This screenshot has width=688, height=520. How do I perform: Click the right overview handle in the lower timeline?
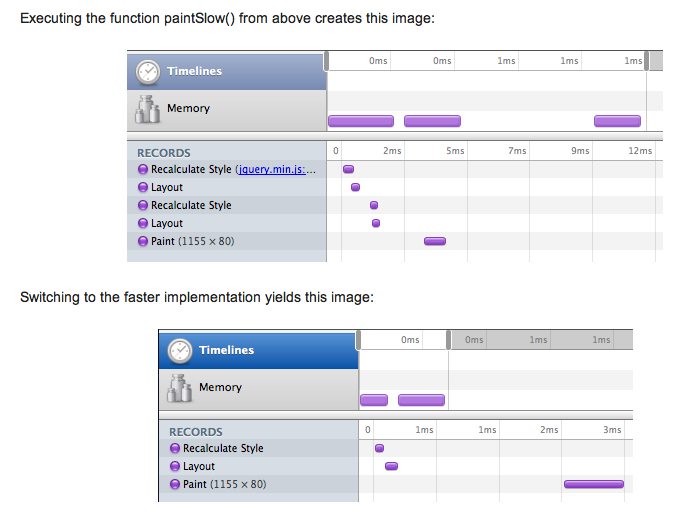pos(448,341)
